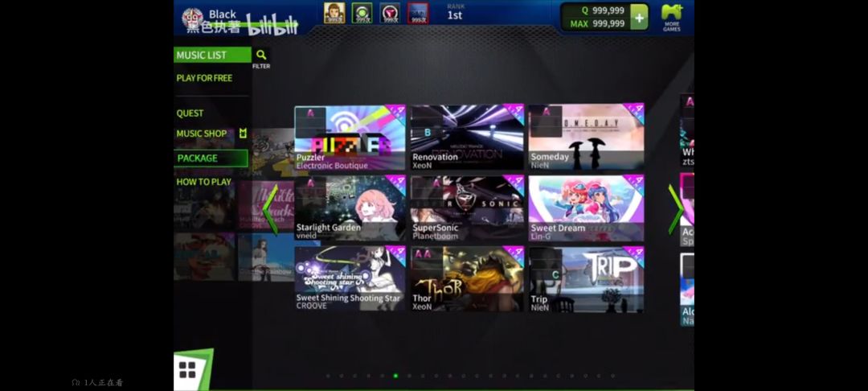The width and height of the screenshot is (868, 391).
Task: Open the Music Shop menu item
Action: 202,134
